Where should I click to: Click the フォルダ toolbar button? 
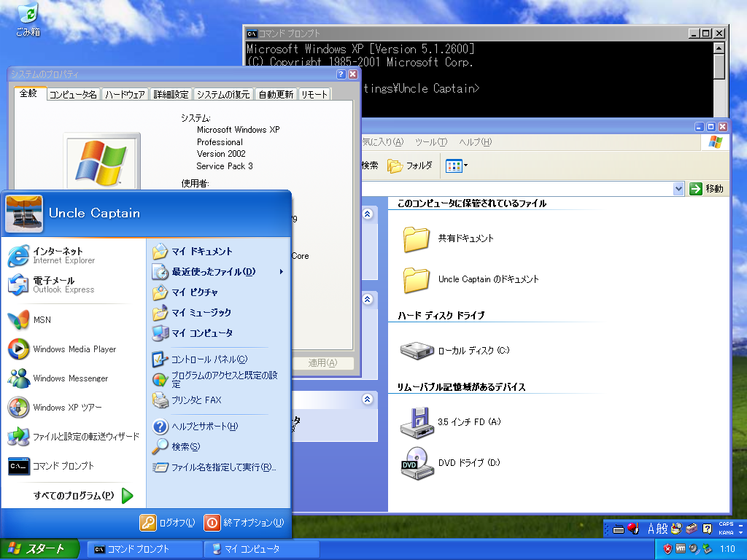(x=410, y=166)
